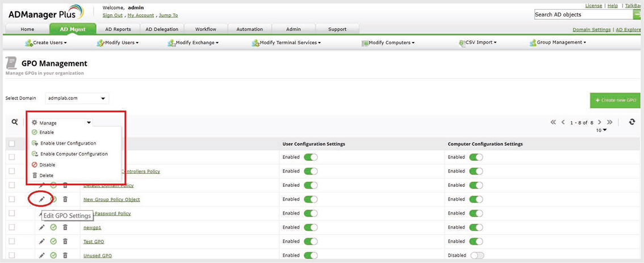The height and width of the screenshot is (263, 644).
Task: Go to the next page arrow
Action: point(600,122)
